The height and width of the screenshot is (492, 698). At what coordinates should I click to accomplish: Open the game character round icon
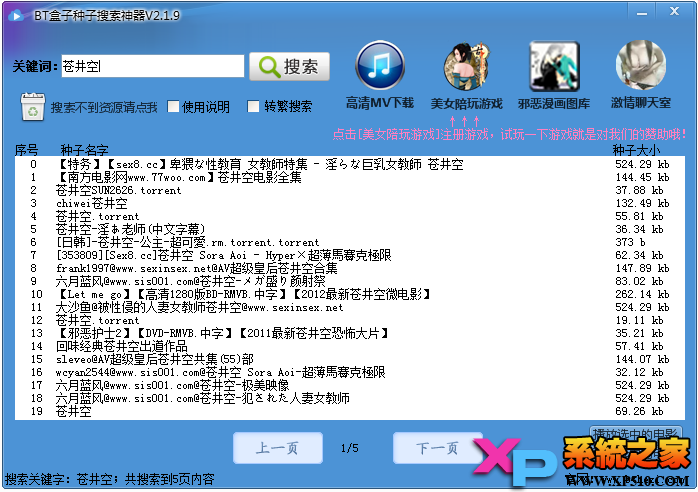pos(466,66)
